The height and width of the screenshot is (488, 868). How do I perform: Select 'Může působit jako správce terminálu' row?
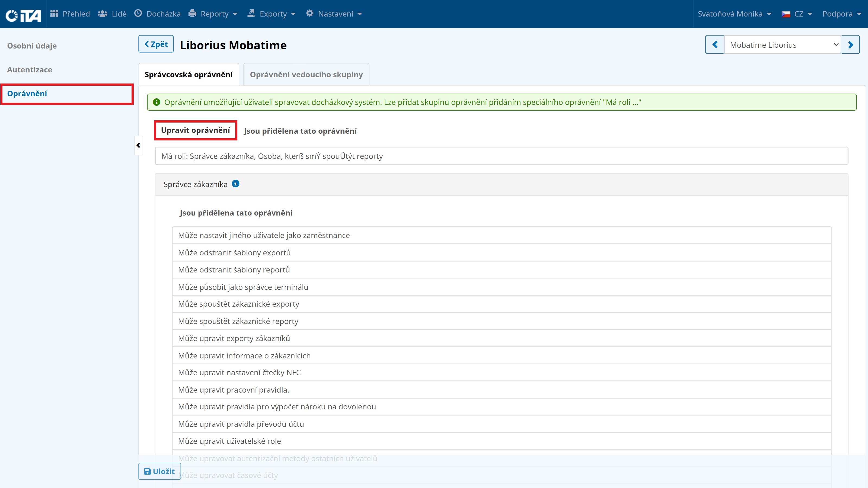click(502, 287)
